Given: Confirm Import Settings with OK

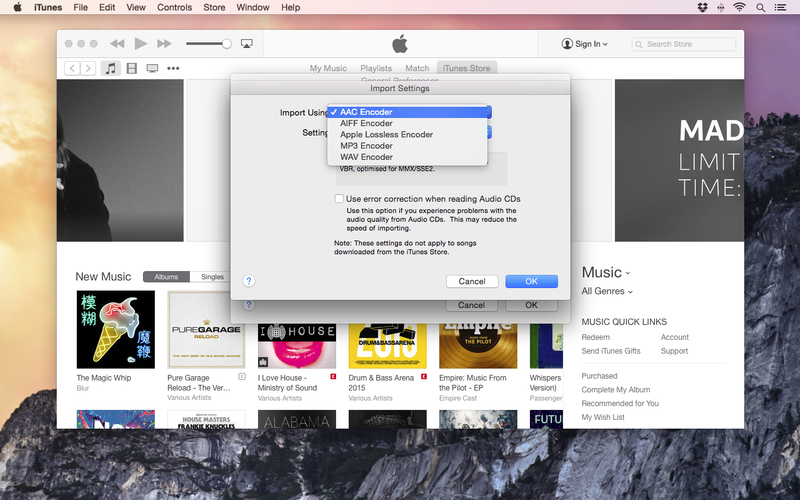Looking at the screenshot, I should click(x=531, y=281).
